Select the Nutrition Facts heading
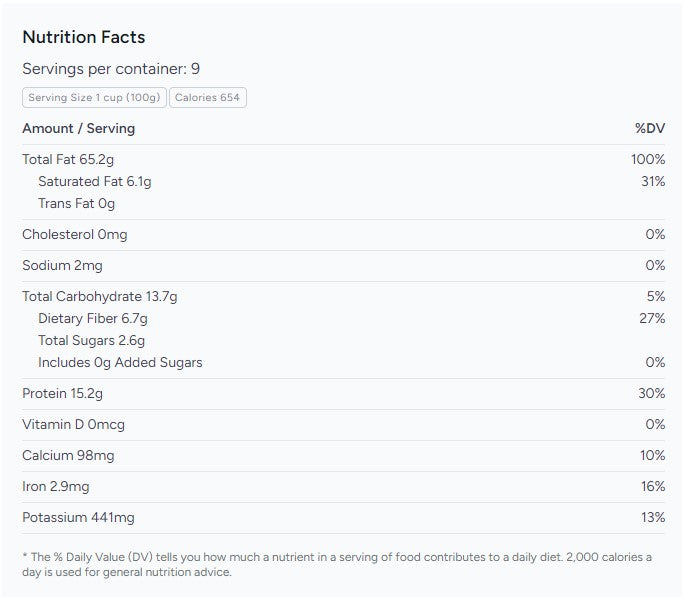The width and height of the screenshot is (682, 597). (84, 37)
